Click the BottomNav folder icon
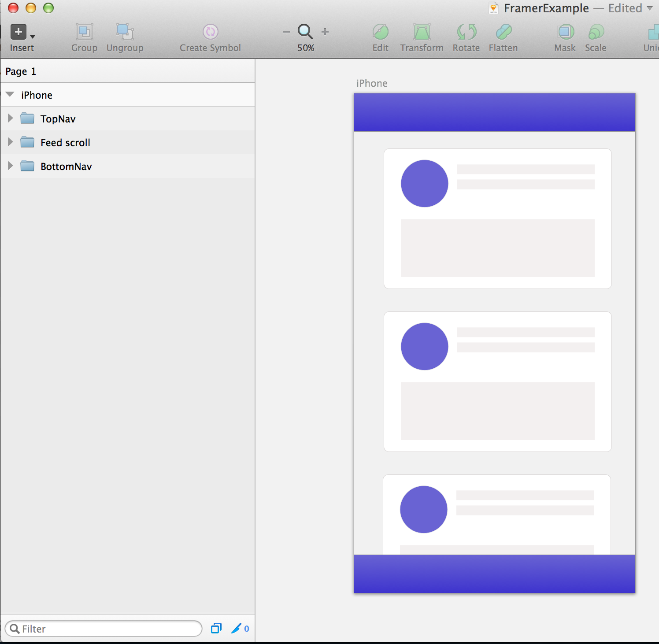 pyautogui.click(x=27, y=166)
